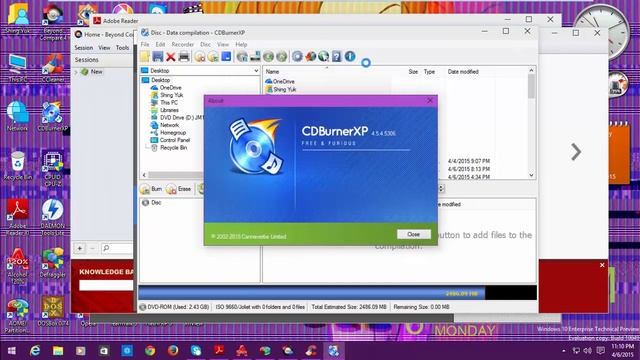The height and width of the screenshot is (360, 640).
Task: Close the About CDBurnerXP dialog with Close button
Action: pos(413,234)
